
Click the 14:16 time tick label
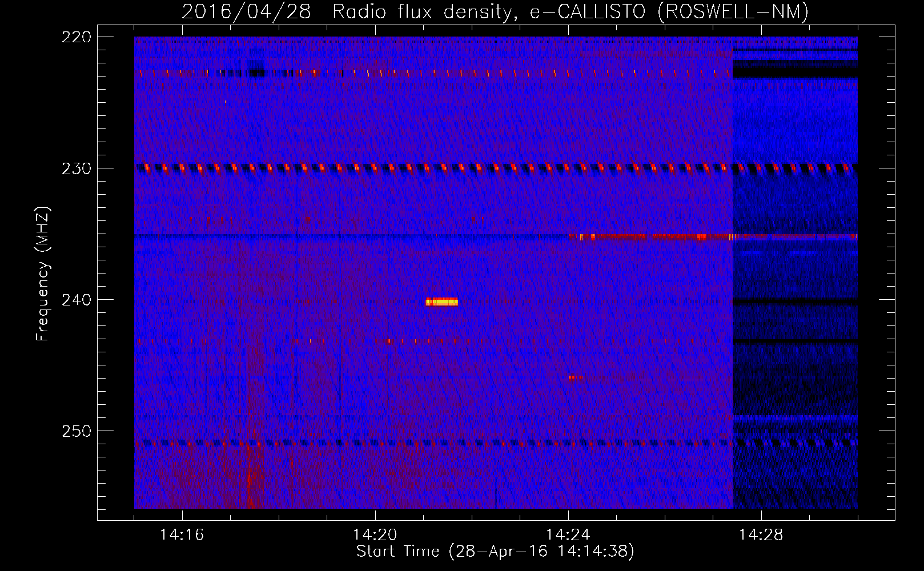pyautogui.click(x=182, y=534)
